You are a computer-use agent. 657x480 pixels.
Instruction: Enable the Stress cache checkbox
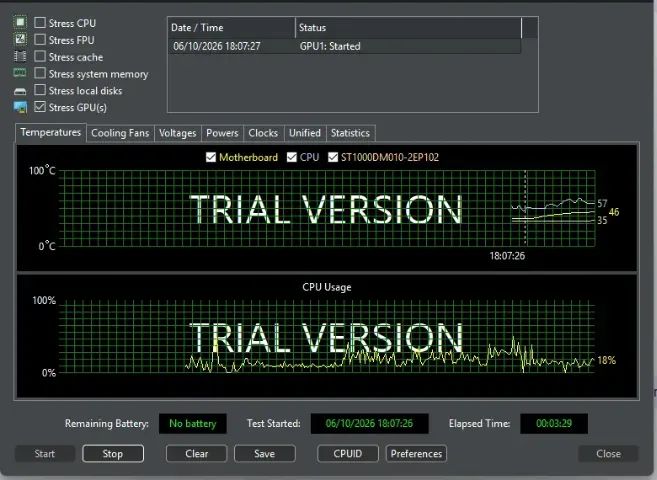[x=40, y=56]
